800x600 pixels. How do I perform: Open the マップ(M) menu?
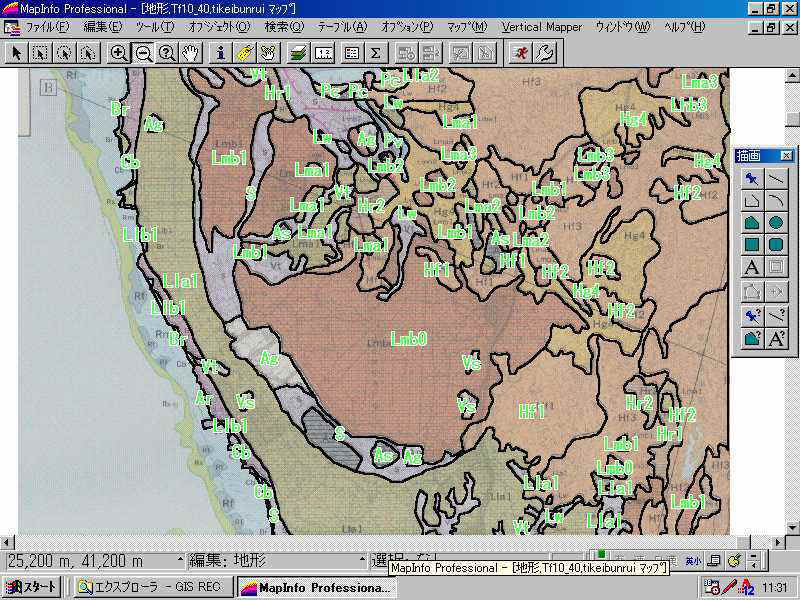coord(467,27)
